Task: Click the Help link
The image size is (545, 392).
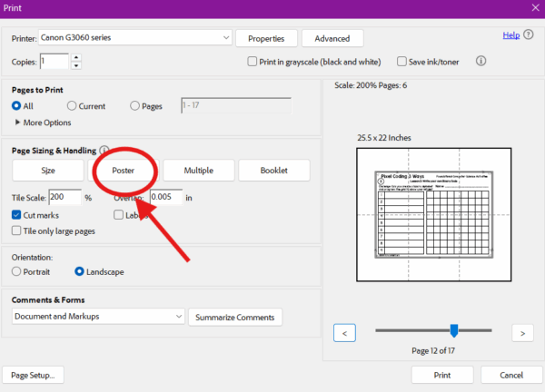Action: point(511,35)
